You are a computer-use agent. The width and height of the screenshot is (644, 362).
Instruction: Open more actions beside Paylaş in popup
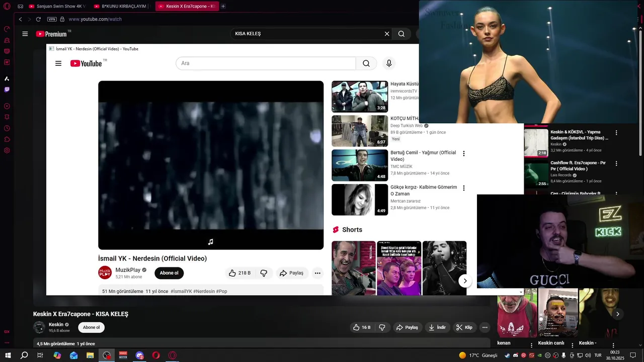tap(317, 273)
